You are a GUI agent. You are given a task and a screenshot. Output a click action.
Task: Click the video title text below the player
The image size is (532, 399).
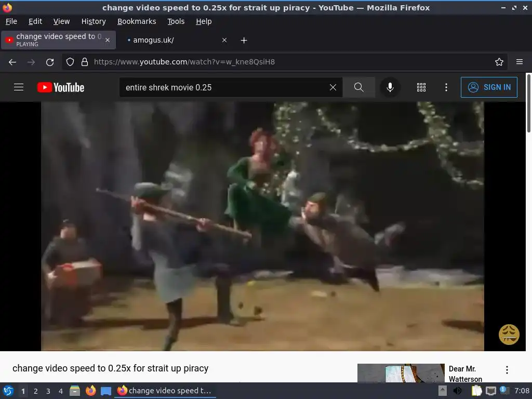[x=110, y=368]
